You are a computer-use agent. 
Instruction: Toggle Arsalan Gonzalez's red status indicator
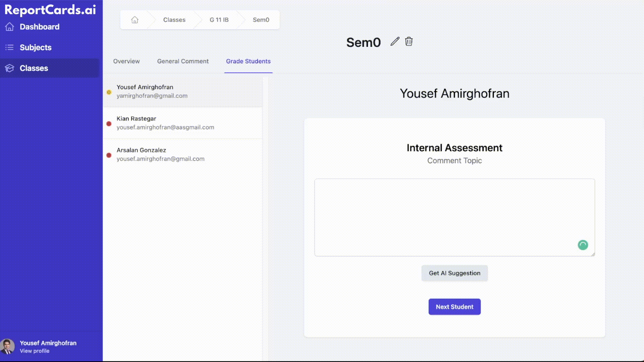click(x=109, y=155)
